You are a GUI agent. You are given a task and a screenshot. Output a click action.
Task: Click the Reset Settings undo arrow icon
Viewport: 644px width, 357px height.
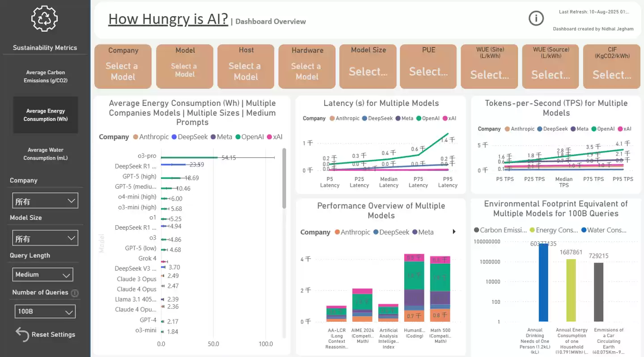coord(22,334)
